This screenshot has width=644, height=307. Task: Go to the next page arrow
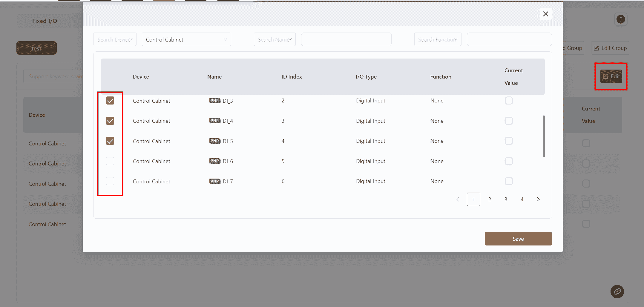click(538, 199)
